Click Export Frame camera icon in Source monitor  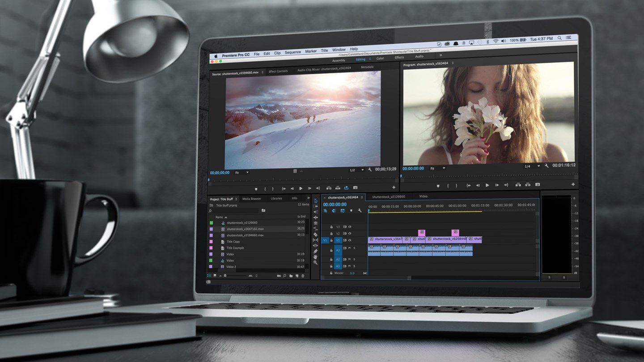tap(356, 188)
